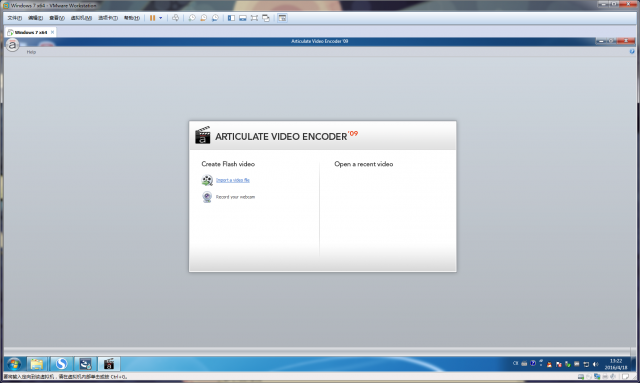Switch to Unity mode in VMware toolbar

click(266, 18)
